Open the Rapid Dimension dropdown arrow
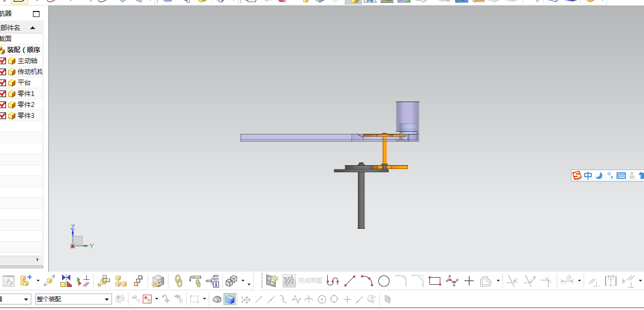 point(579,281)
